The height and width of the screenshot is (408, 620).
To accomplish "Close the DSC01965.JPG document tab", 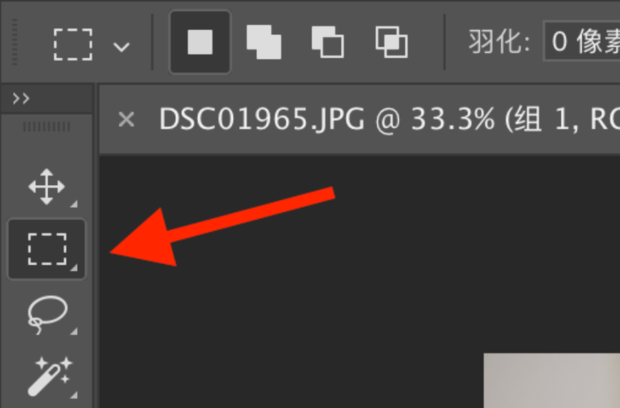I will (127, 119).
